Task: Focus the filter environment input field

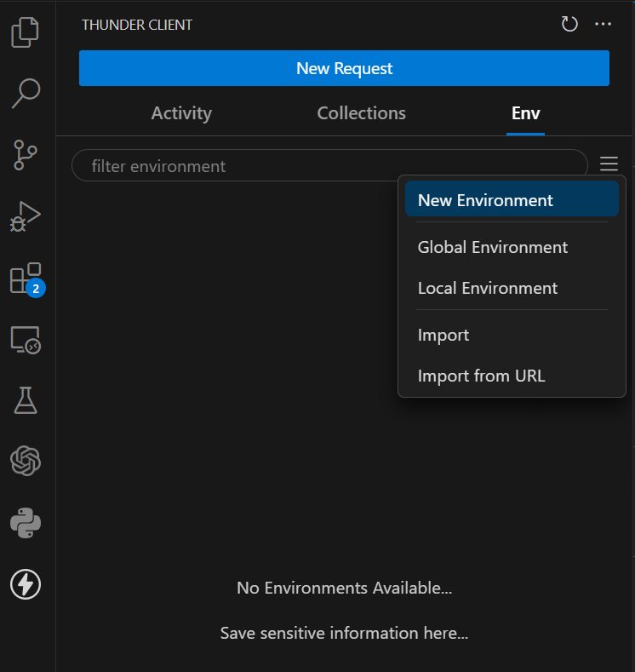Action: click(x=329, y=165)
